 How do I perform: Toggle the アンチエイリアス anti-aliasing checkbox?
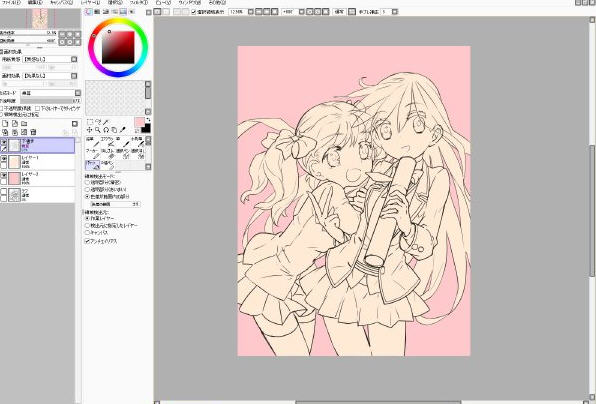pos(87,241)
